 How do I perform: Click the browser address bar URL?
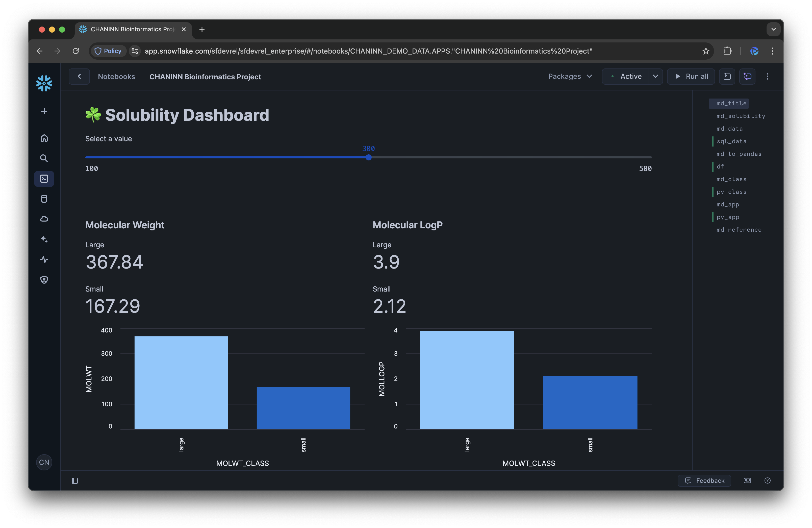pos(368,51)
